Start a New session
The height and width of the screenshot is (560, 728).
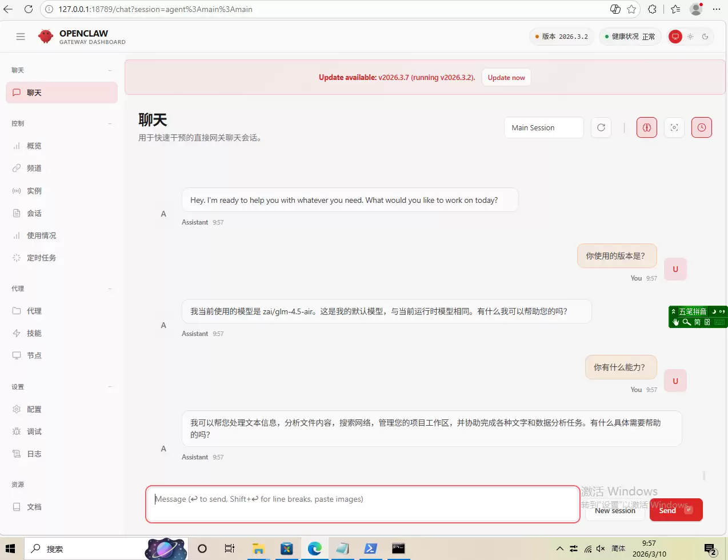pyautogui.click(x=615, y=511)
